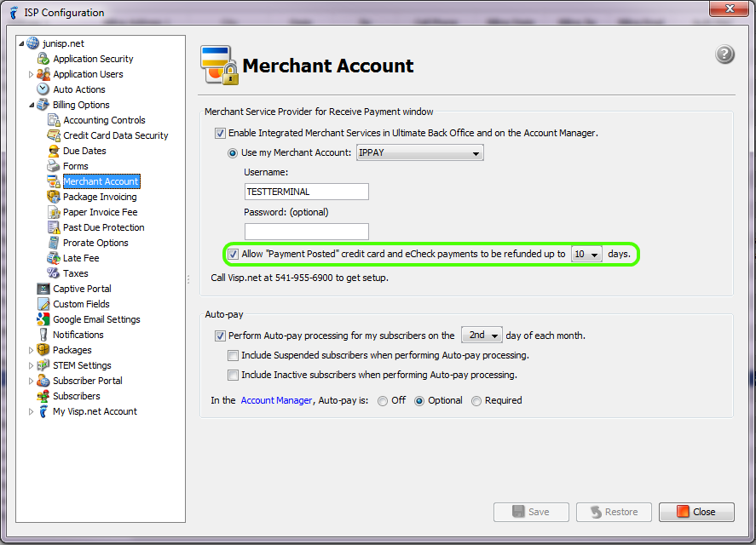
Task: Click the STEM Settings icon
Action: 43,365
